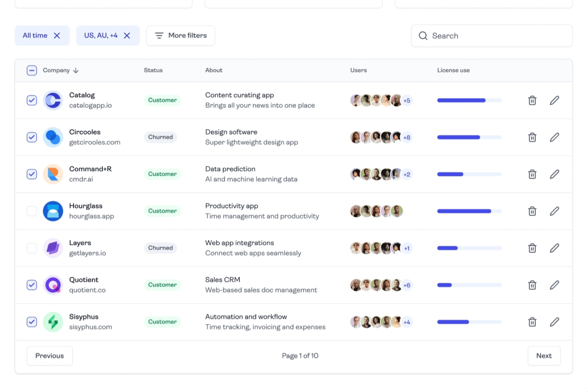Toggle the select-all header checkbox
Screen dimensions: 588x392
32,70
